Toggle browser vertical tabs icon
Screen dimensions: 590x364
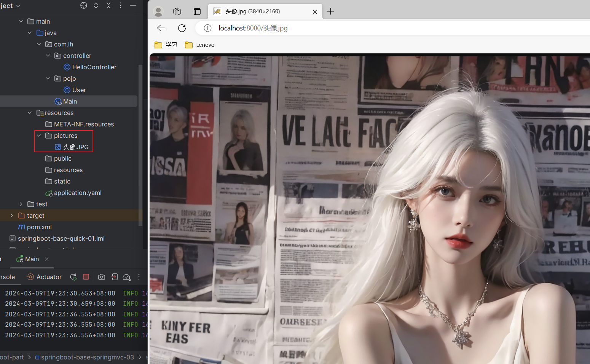click(197, 11)
